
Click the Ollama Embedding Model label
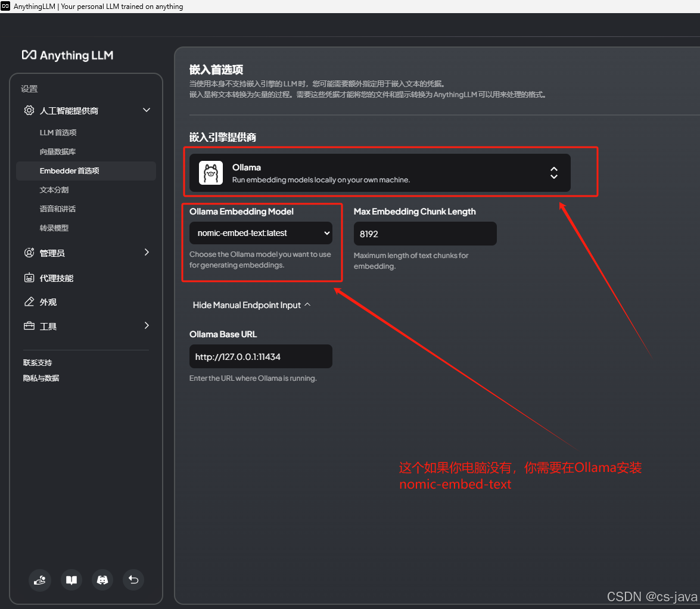[x=241, y=212]
